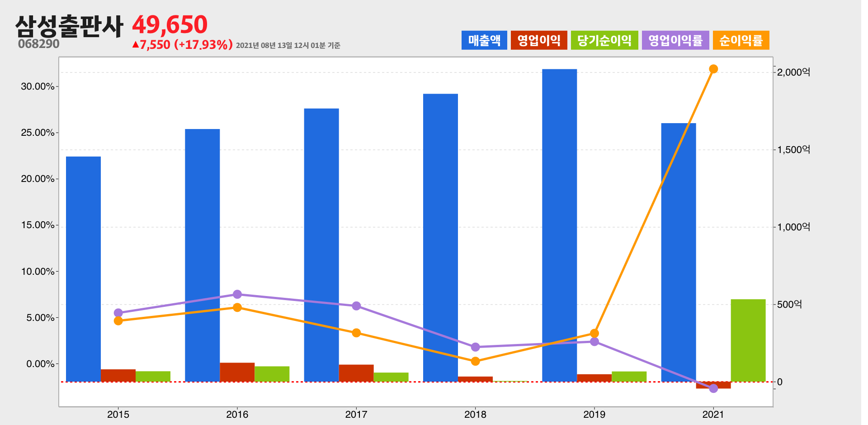The image size is (868, 425).
Task: Click the 30.00% left axis label
Action: coord(38,86)
